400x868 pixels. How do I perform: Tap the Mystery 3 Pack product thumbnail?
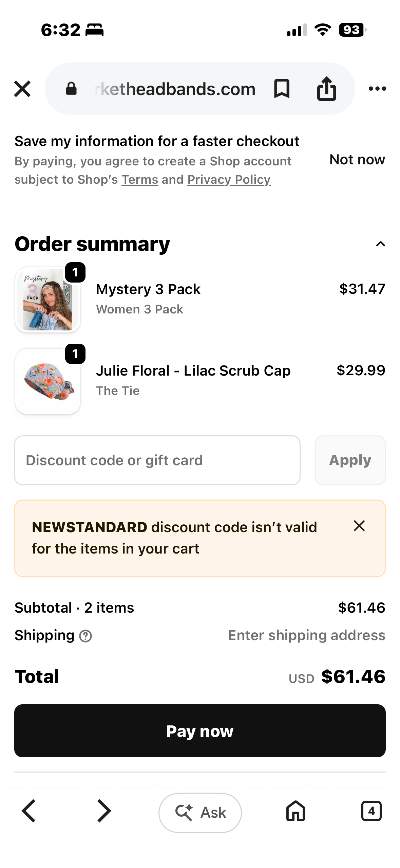[48, 300]
